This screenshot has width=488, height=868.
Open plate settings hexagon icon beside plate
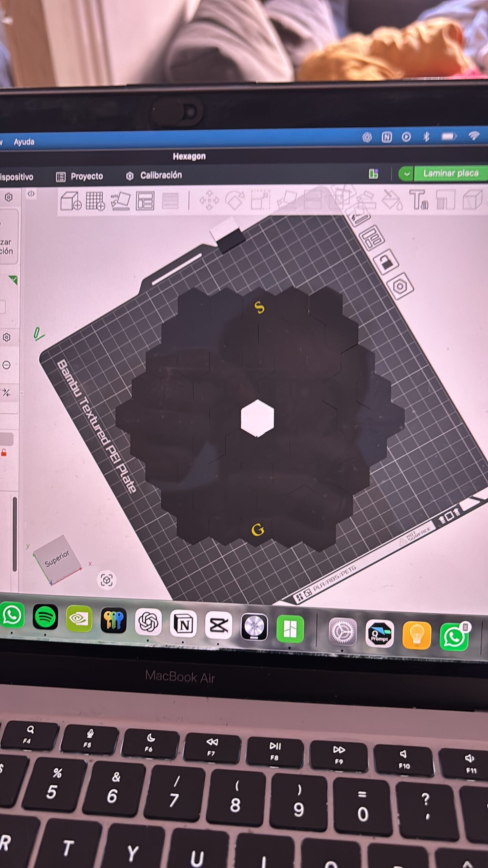400,287
